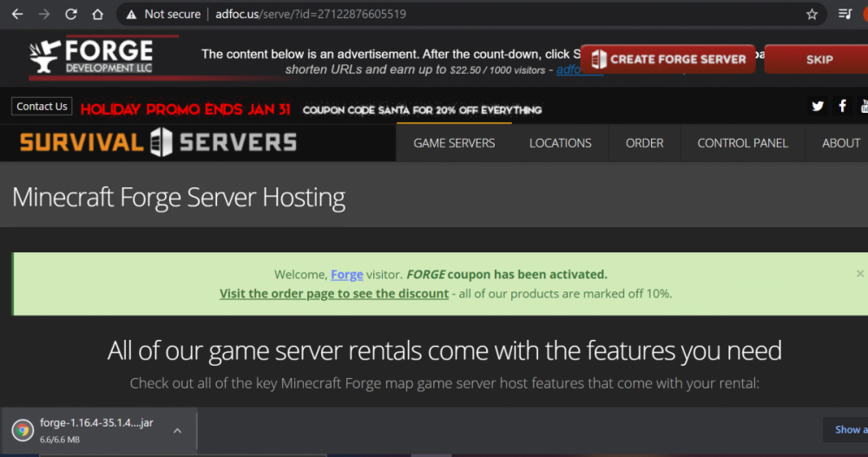Open the media control playlist icon
The width and height of the screenshot is (868, 457).
(845, 14)
